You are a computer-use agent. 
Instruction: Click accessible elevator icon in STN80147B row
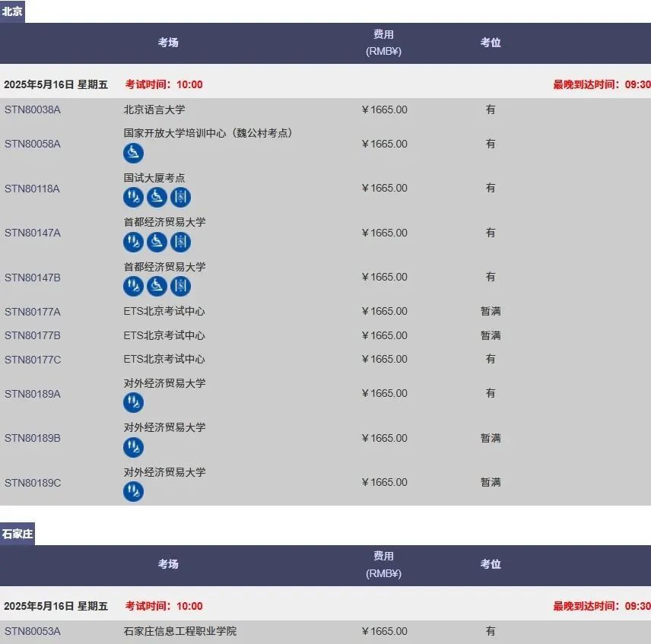(x=180, y=287)
